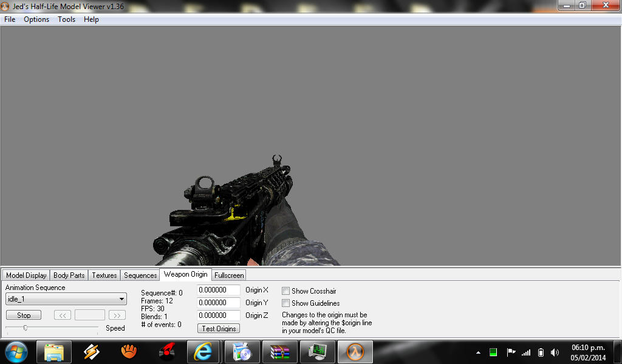The height and width of the screenshot is (364, 622).
Task: Open WinRAR from the taskbar
Action: coord(279,352)
